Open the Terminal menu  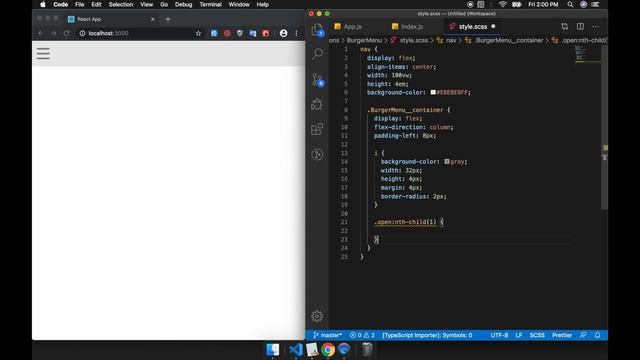[x=211, y=4]
